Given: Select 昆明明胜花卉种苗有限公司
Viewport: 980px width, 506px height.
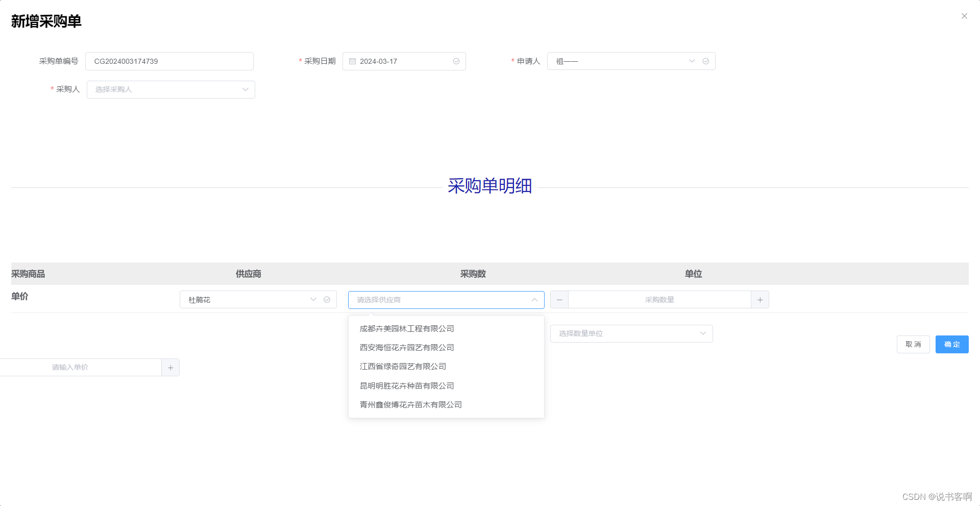Looking at the screenshot, I should pos(446,386).
